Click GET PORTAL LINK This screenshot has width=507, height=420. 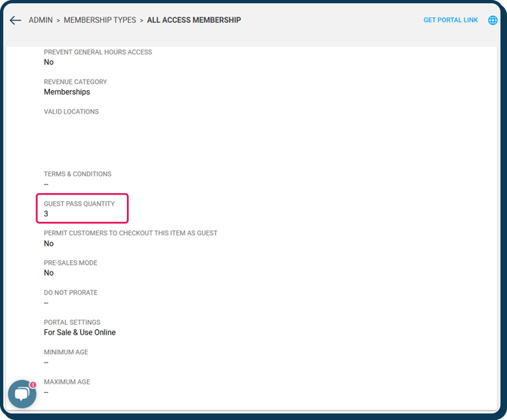(450, 20)
